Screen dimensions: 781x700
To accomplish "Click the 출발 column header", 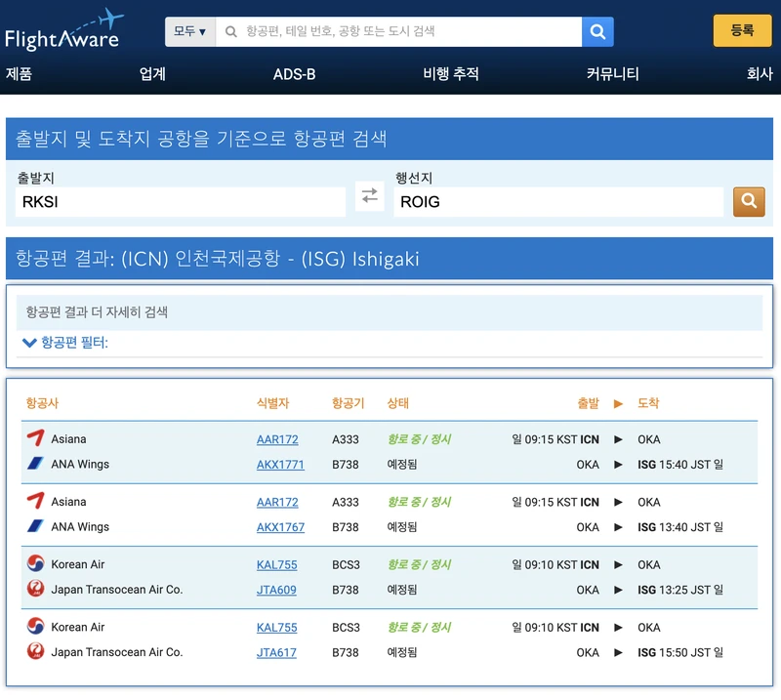I will pyautogui.click(x=589, y=403).
